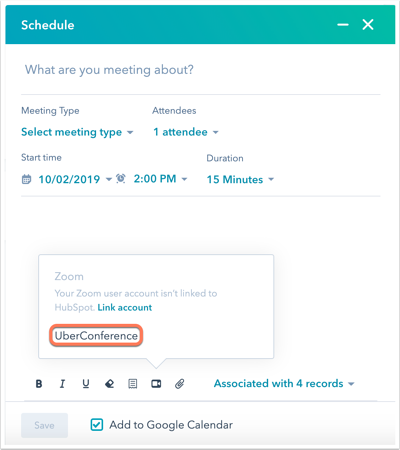Toggle italic text formatting

click(x=62, y=384)
